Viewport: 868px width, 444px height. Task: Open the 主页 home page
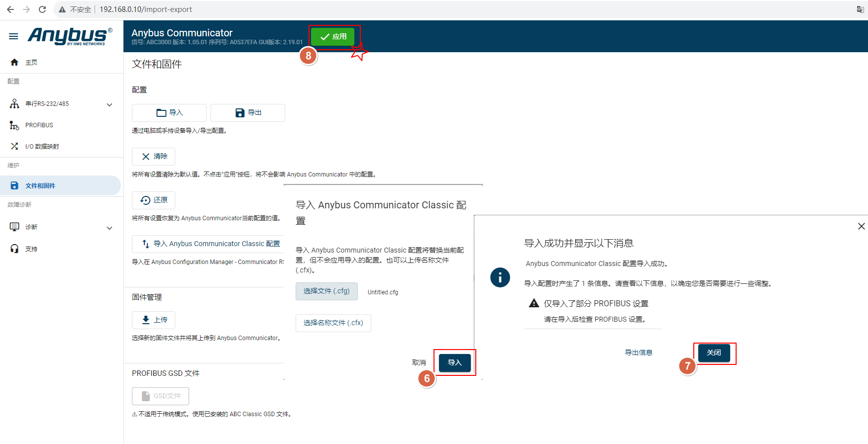(x=31, y=62)
